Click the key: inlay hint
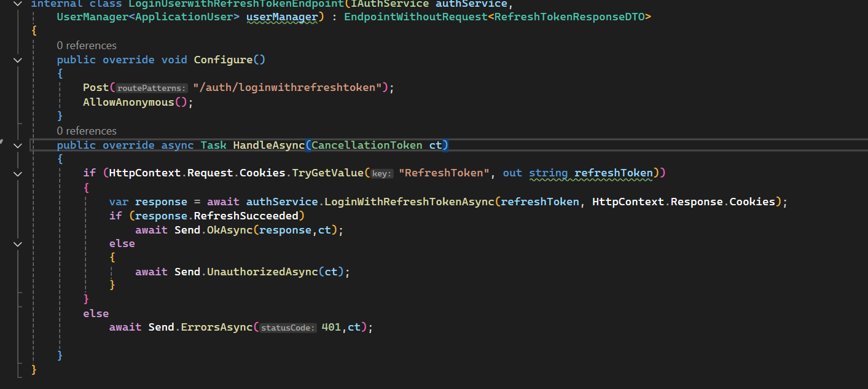The height and width of the screenshot is (389, 868). click(x=381, y=174)
